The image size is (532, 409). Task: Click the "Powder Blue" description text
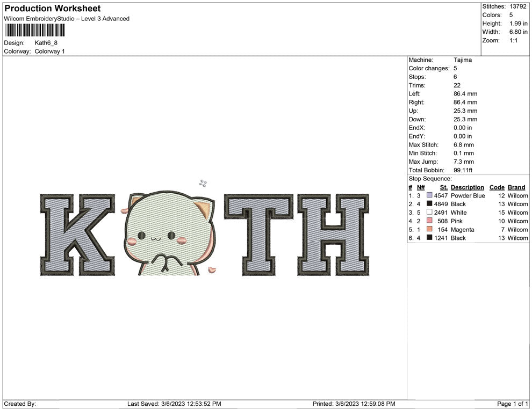468,195
